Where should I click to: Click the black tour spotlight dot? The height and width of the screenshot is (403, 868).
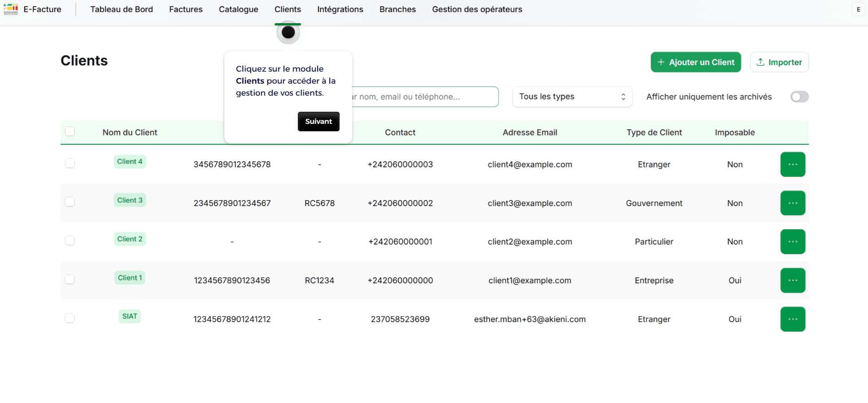click(288, 32)
